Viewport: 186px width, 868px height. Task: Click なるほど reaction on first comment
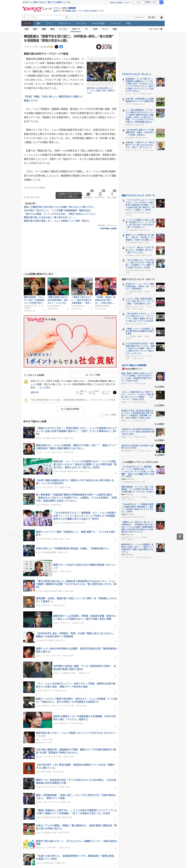point(94,393)
